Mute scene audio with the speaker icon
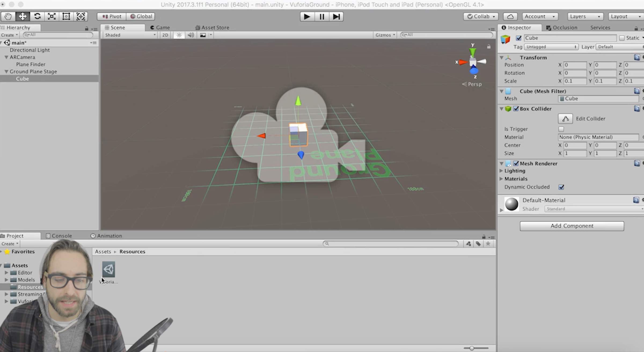Image resolution: width=644 pixels, height=352 pixels. 191,35
